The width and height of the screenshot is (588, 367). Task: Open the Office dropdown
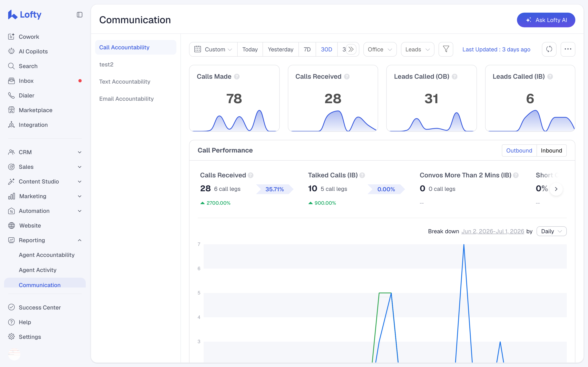click(380, 49)
